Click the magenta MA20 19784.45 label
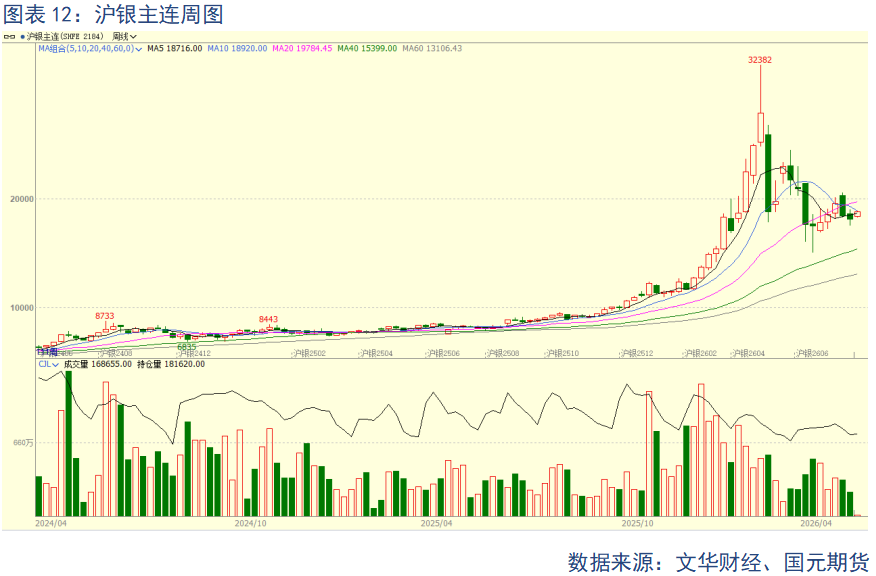Screen dimensions: 876x576 tap(302, 49)
